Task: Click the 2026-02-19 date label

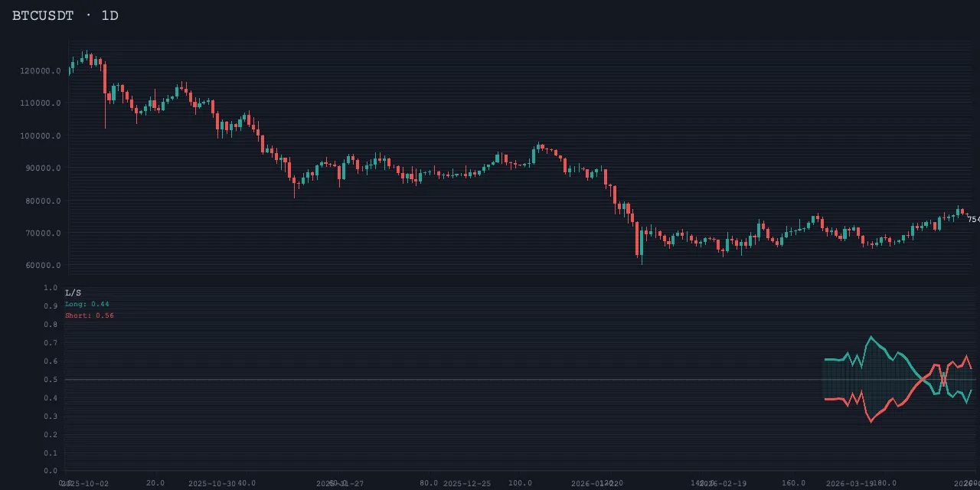Action: pyautogui.click(x=723, y=484)
